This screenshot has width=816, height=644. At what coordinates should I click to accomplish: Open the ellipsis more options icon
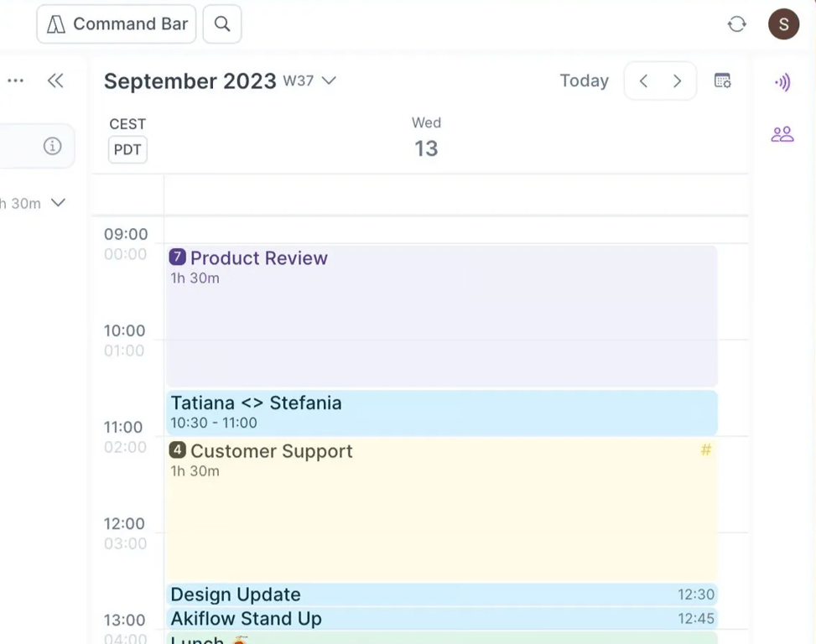click(x=14, y=80)
